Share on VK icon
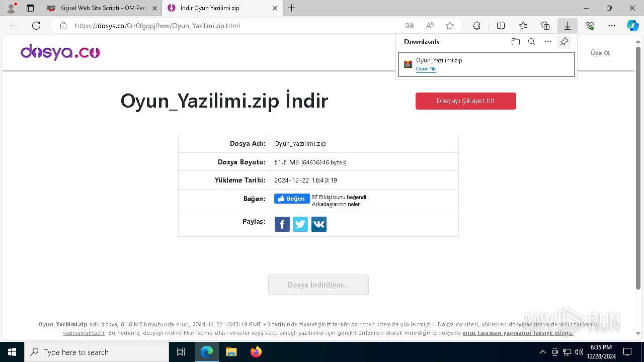This screenshot has width=644, height=362. tap(319, 224)
